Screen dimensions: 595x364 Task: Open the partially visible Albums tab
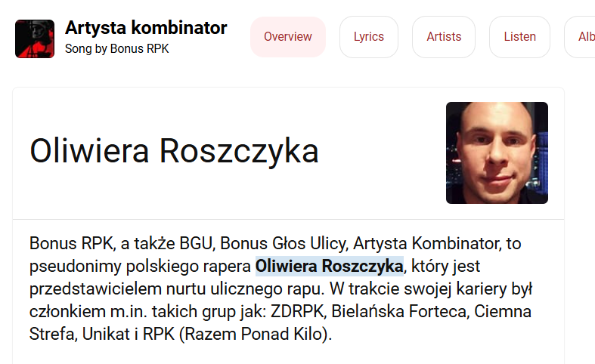(x=584, y=36)
